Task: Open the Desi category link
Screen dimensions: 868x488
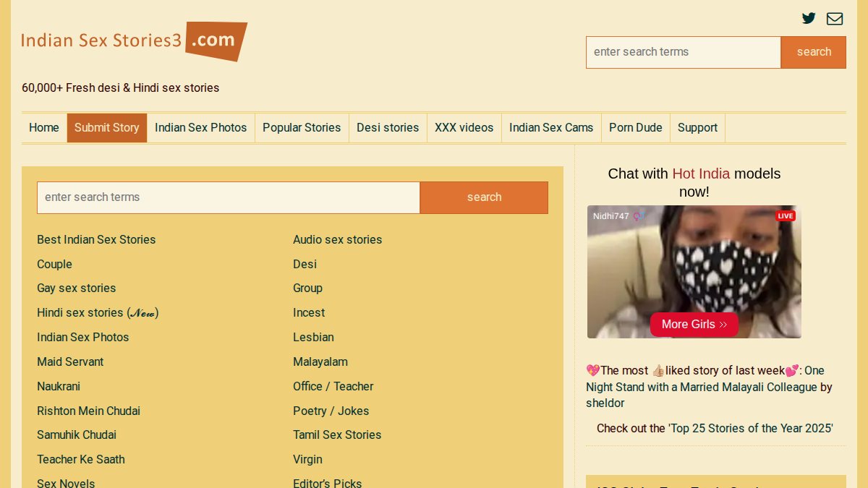Action: 305,265
